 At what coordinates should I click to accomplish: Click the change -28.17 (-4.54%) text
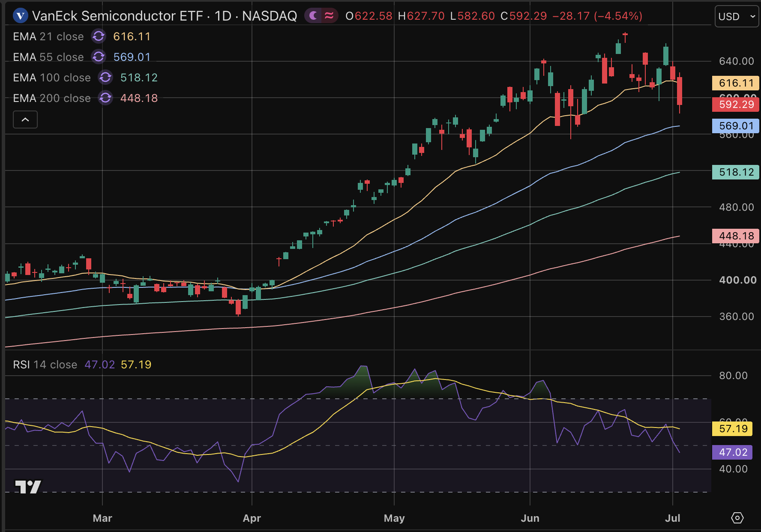(597, 16)
